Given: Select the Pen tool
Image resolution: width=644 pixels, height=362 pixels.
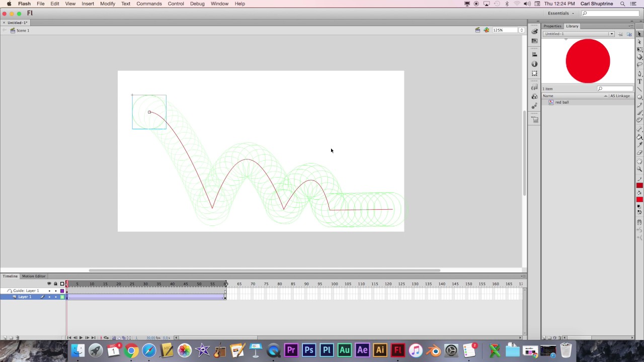Looking at the screenshot, I should [x=639, y=74].
